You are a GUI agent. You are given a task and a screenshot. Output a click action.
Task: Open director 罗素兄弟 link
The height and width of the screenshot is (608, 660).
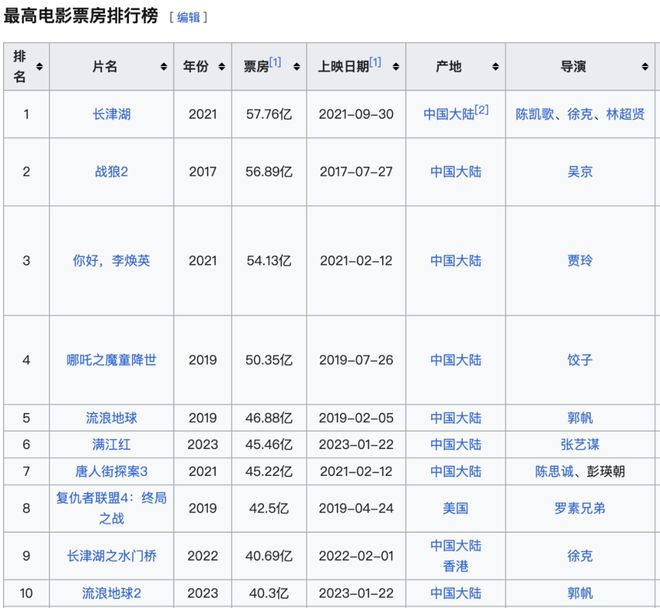580,508
